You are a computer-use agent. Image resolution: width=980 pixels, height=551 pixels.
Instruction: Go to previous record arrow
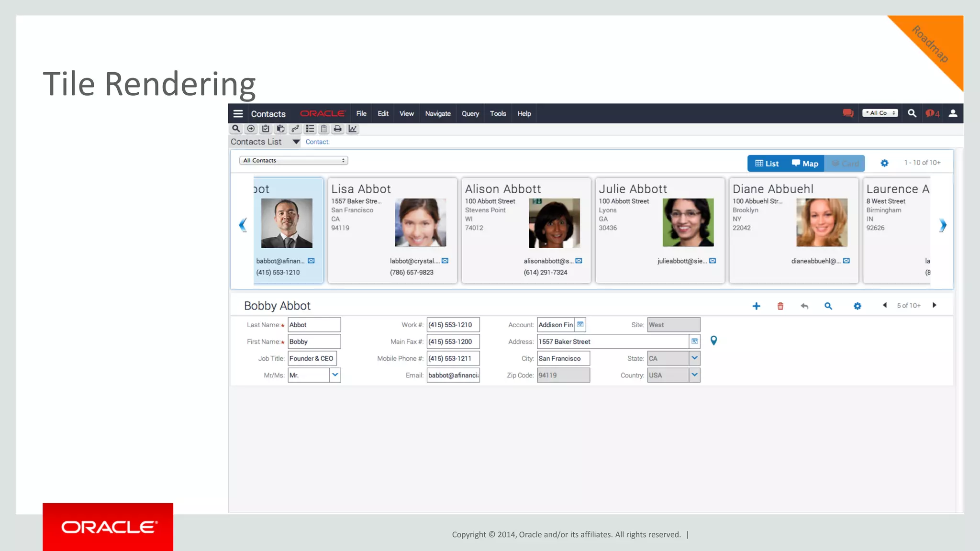885,305
